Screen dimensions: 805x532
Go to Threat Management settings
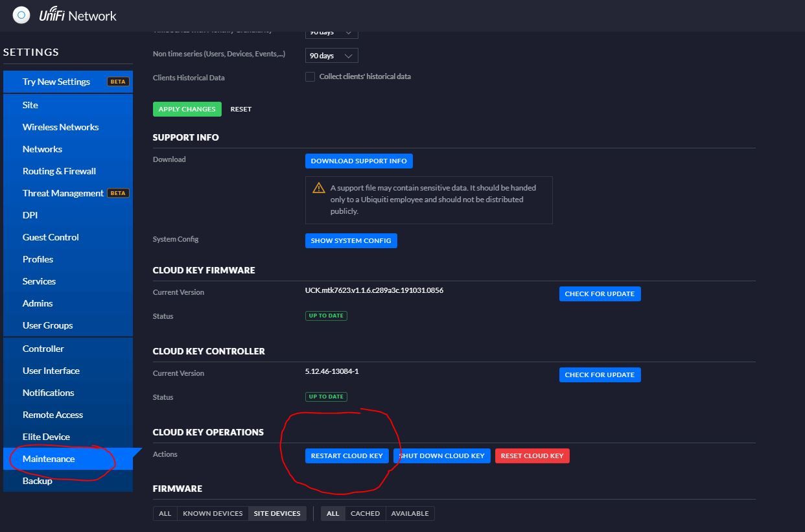click(x=63, y=193)
